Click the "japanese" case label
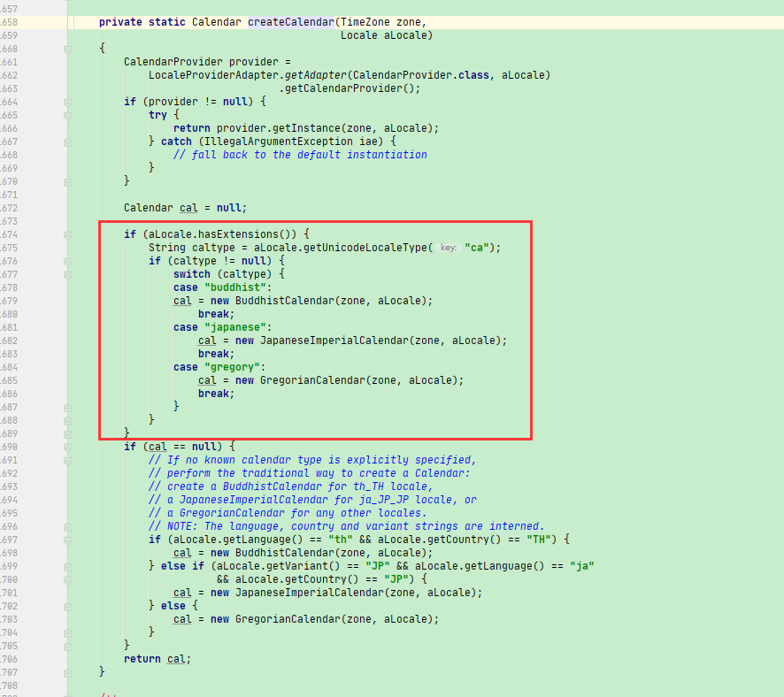 click(x=235, y=327)
